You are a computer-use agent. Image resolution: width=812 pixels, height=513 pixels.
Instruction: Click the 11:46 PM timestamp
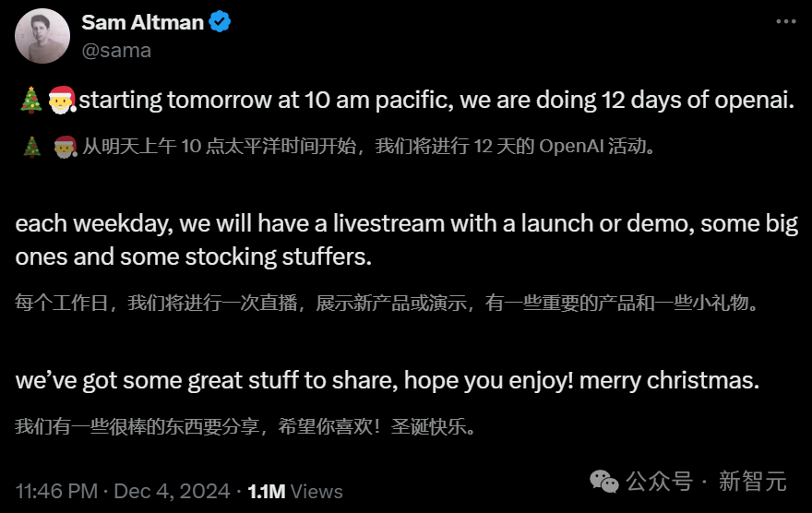click(56, 491)
